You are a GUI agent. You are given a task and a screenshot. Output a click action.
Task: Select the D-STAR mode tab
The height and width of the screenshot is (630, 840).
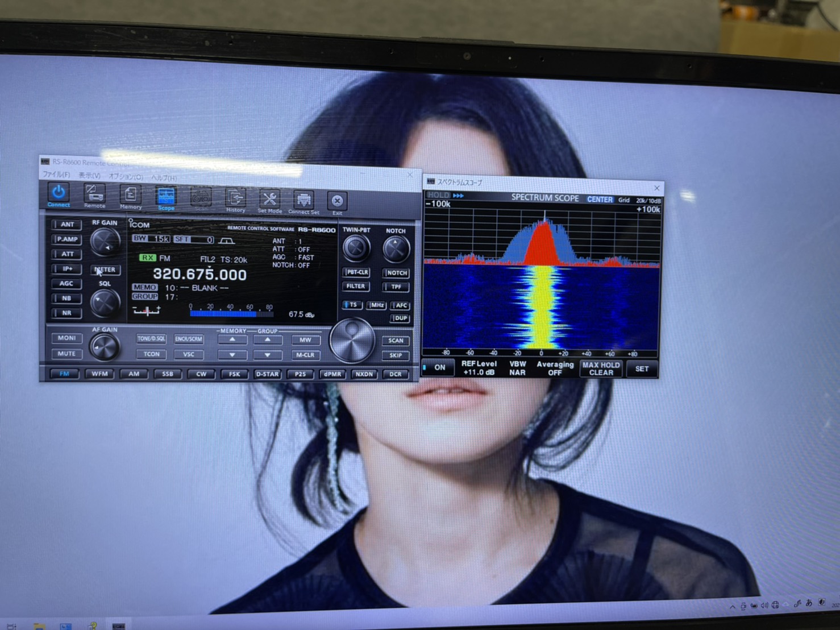click(267, 374)
